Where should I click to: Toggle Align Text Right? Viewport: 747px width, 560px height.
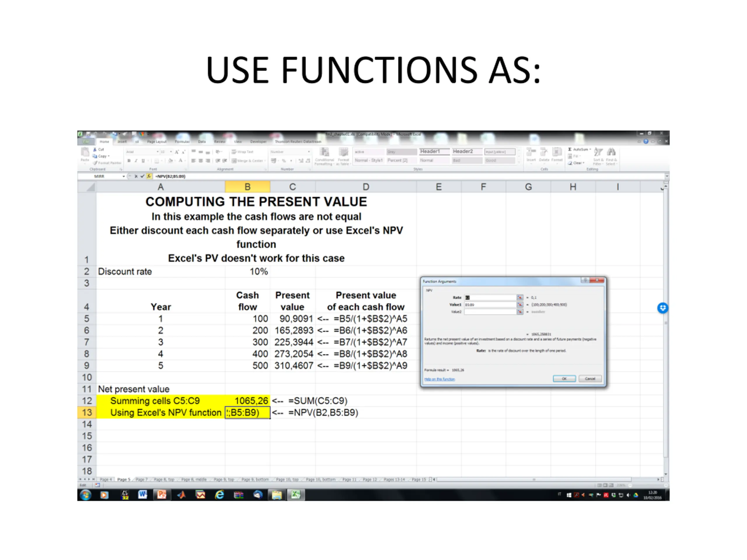pyautogui.click(x=208, y=161)
